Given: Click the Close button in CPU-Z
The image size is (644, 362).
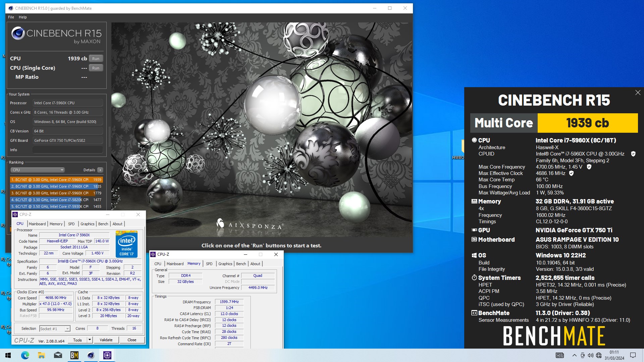Looking at the screenshot, I should pos(132,340).
